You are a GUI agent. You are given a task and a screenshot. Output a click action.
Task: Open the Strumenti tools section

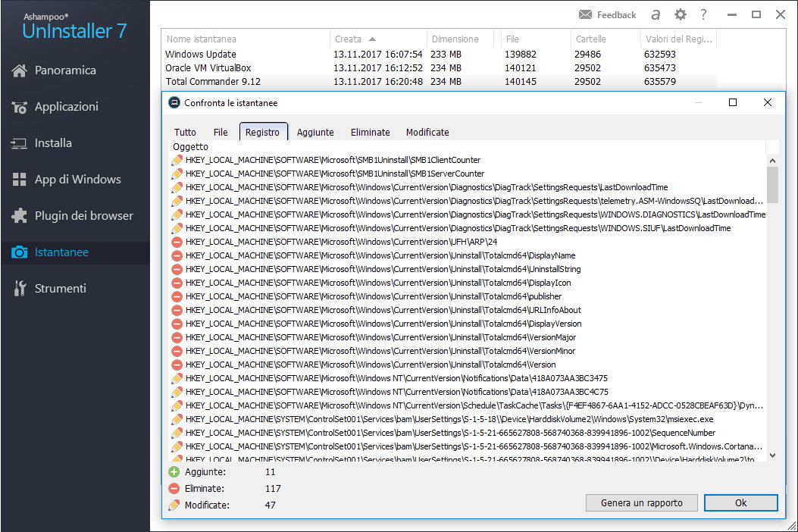(60, 289)
